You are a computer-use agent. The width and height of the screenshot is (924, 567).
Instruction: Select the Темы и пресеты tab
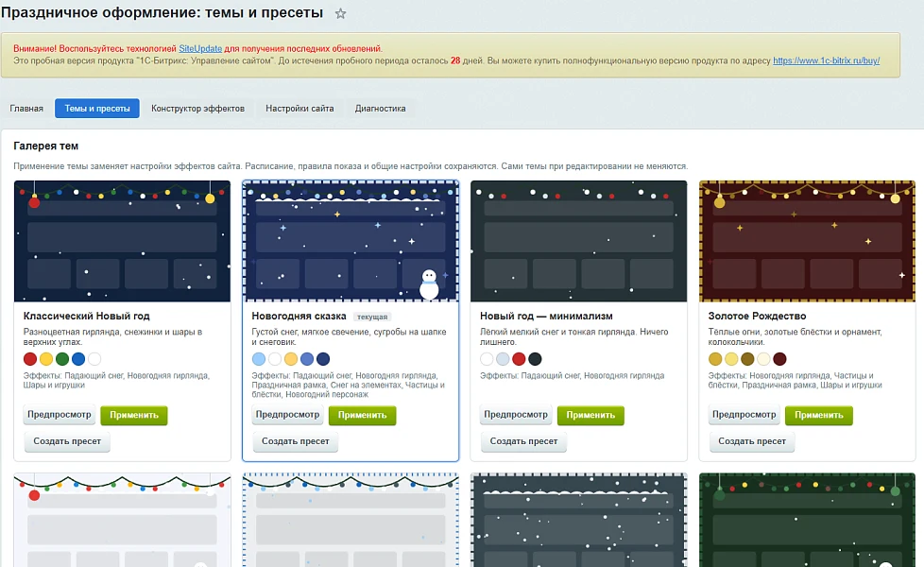[x=97, y=109]
